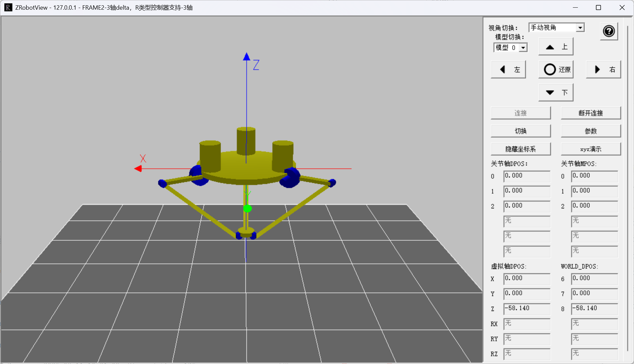This screenshot has height=364, width=634.
Task: Open the 视角切换 viewpoint dropdown
Action: (556, 27)
